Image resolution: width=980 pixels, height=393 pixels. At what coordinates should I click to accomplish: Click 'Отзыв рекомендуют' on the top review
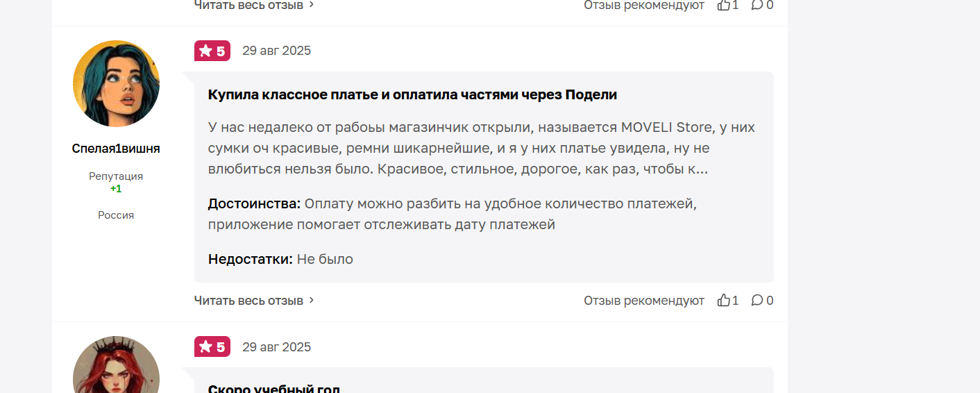coord(644,5)
